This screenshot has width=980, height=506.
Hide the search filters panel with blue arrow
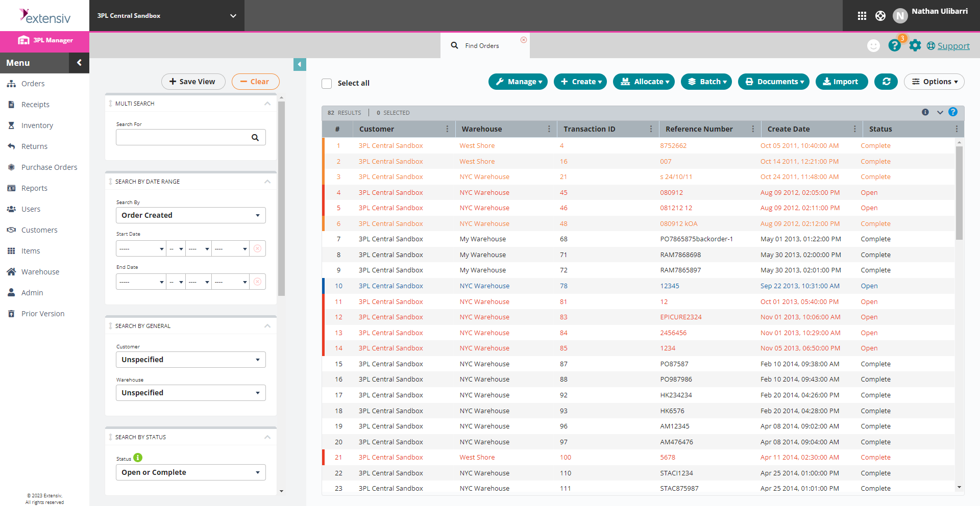[300, 64]
